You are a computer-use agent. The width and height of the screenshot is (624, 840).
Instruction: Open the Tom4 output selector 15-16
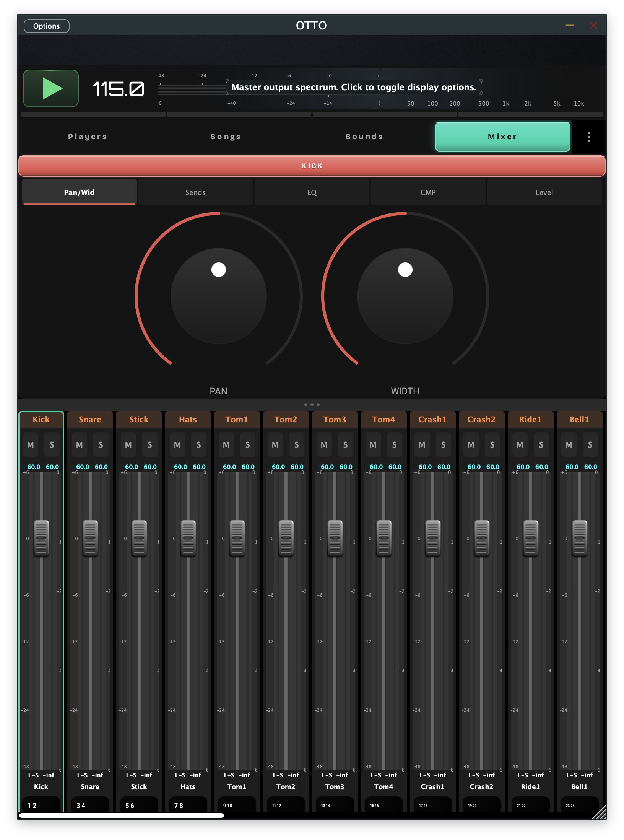coord(384,805)
